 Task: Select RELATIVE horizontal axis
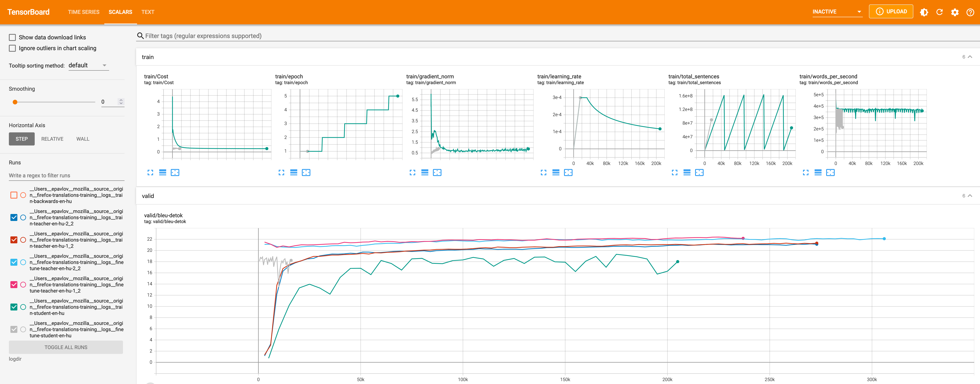pos(52,139)
